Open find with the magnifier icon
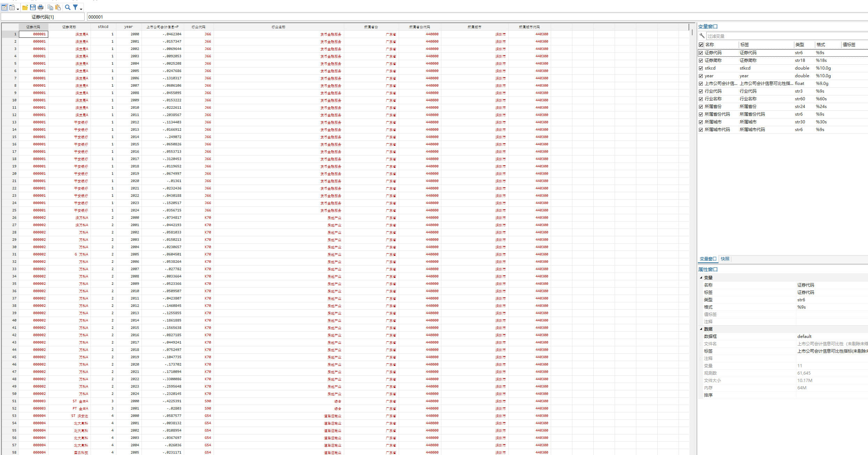Image resolution: width=868 pixels, height=455 pixels. pos(68,7)
